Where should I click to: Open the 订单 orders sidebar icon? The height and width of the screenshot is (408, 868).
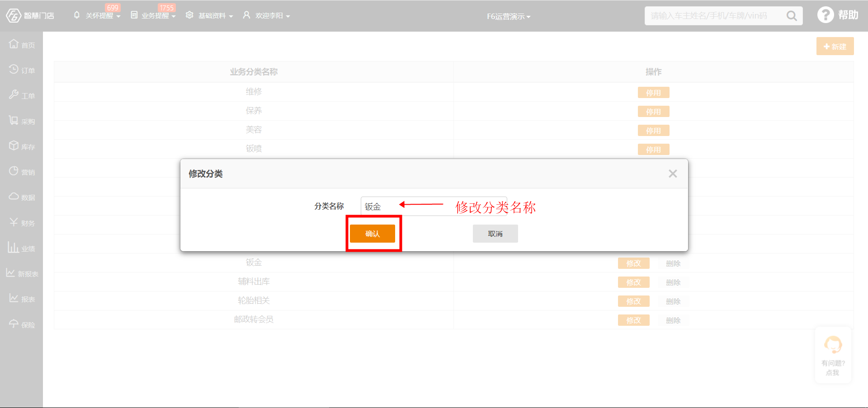14,70
